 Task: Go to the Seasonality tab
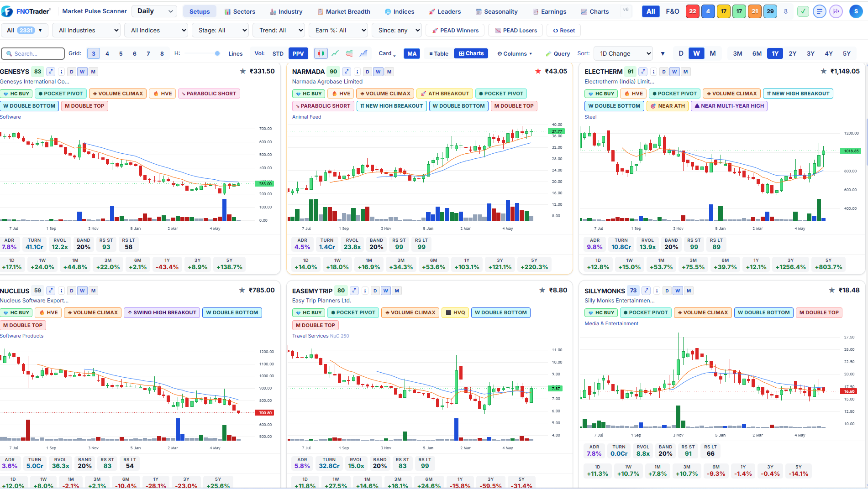pyautogui.click(x=496, y=11)
